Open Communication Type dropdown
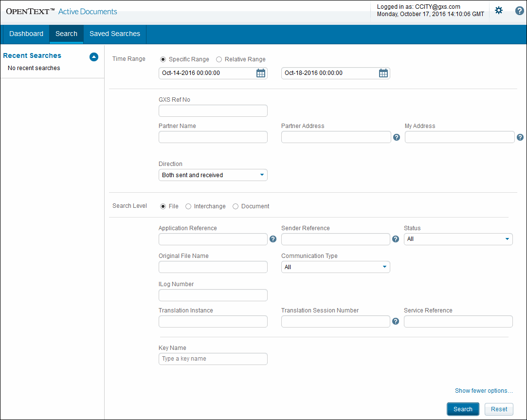This screenshot has height=420, width=527. point(335,267)
